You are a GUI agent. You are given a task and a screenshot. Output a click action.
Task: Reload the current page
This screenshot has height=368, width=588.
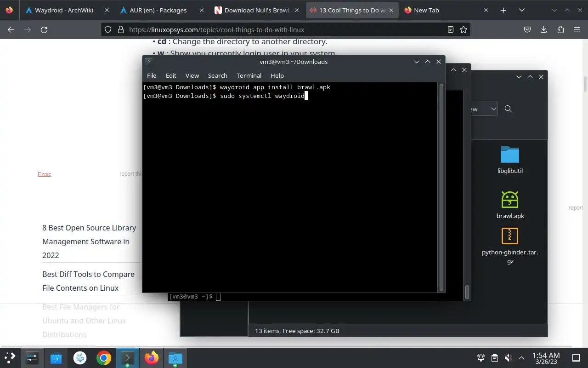click(44, 29)
